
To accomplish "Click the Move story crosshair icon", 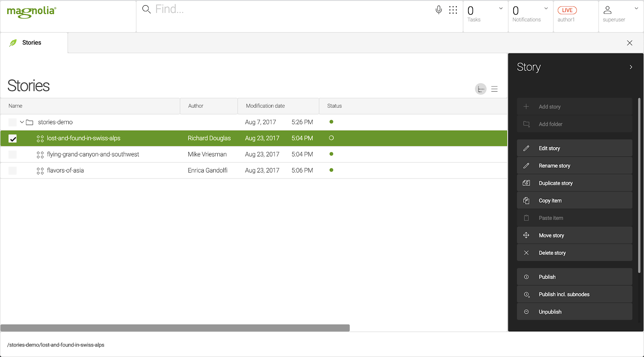I will tap(526, 235).
